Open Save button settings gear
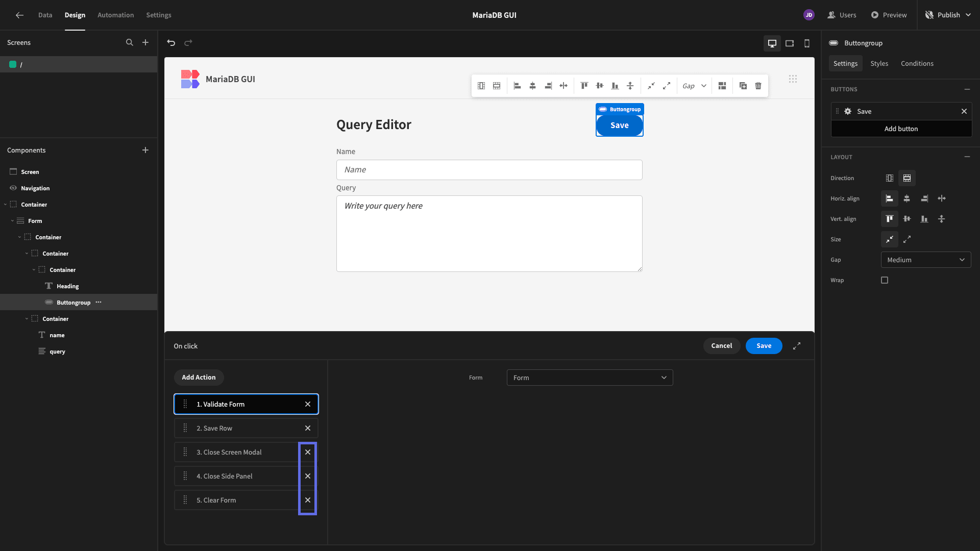Image resolution: width=980 pixels, height=551 pixels. 848,111
